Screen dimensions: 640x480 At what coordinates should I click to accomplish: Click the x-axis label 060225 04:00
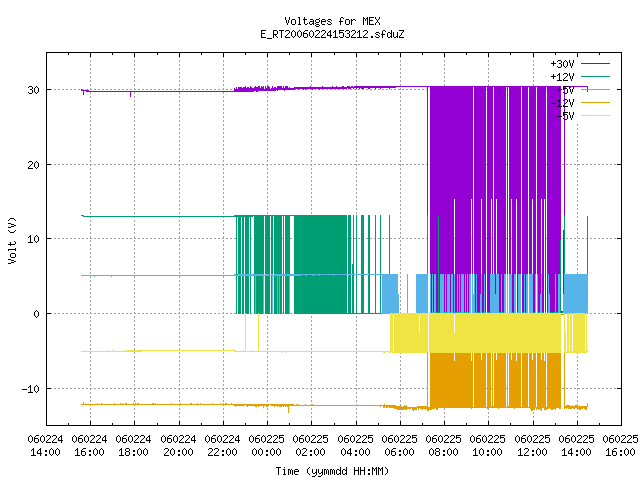coord(356,446)
